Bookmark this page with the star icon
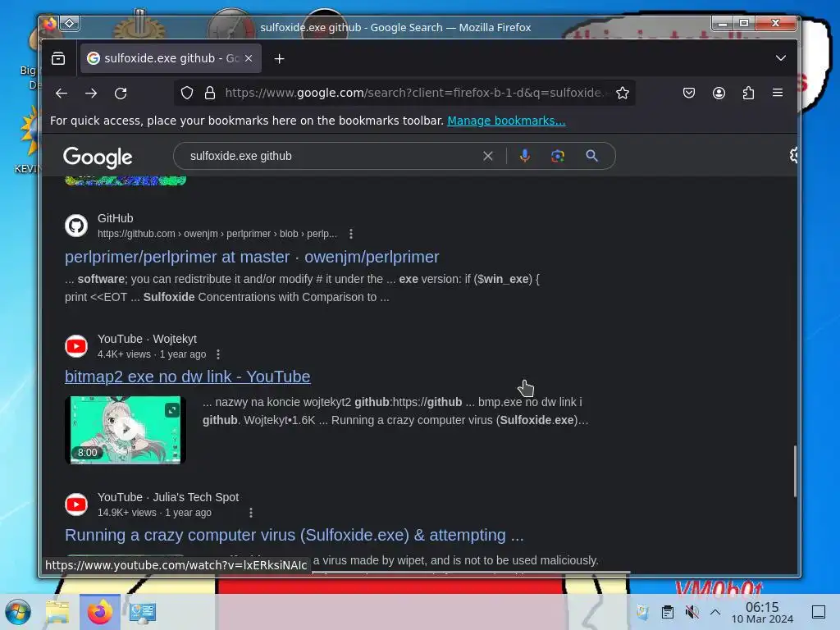840x630 pixels. (x=623, y=94)
